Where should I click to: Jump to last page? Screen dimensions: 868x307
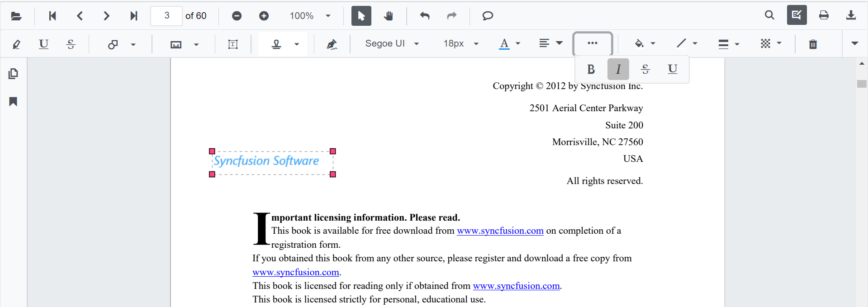pyautogui.click(x=134, y=16)
